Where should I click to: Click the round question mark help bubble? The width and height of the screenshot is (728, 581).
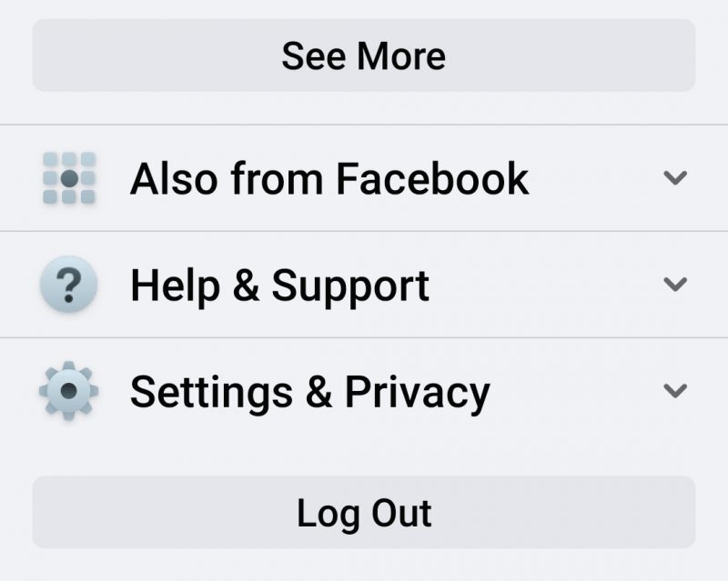tap(69, 284)
